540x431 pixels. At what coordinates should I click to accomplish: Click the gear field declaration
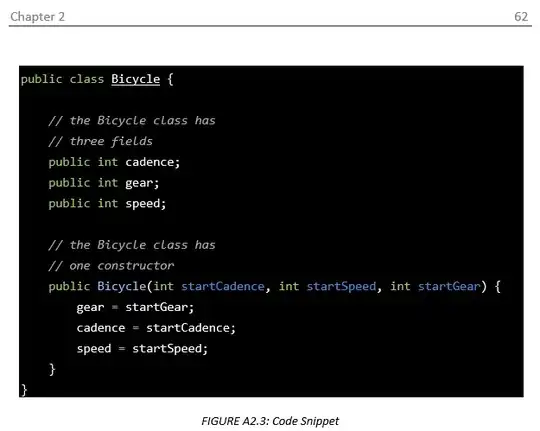[104, 183]
